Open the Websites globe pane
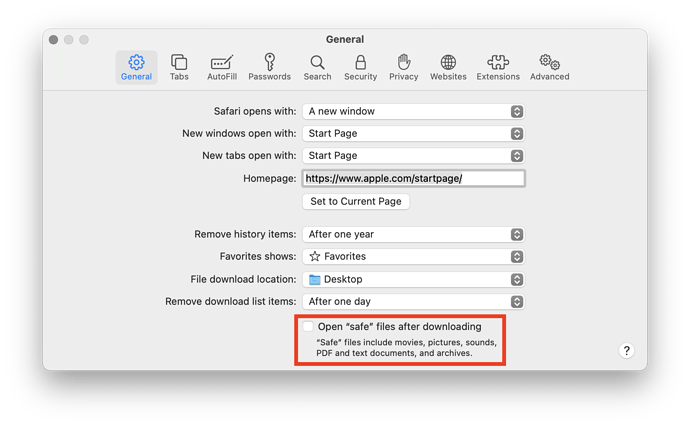The image size is (690, 426). tap(448, 67)
